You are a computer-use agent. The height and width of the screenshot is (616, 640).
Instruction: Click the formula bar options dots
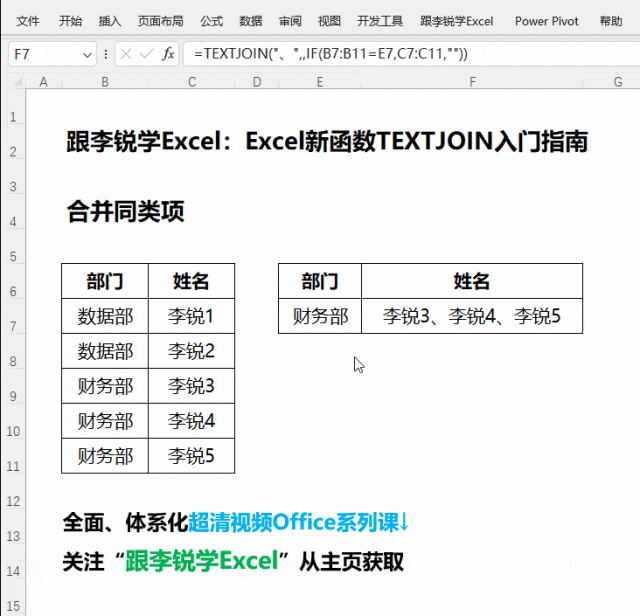pos(106,54)
